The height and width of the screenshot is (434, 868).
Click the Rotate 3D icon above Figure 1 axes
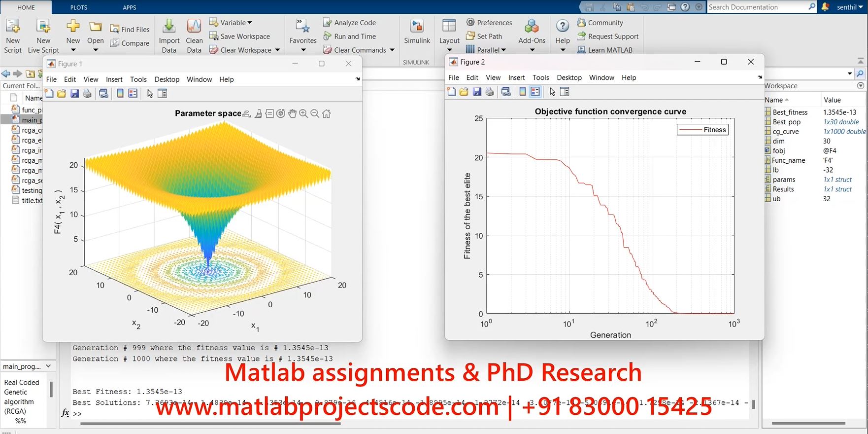click(x=281, y=113)
